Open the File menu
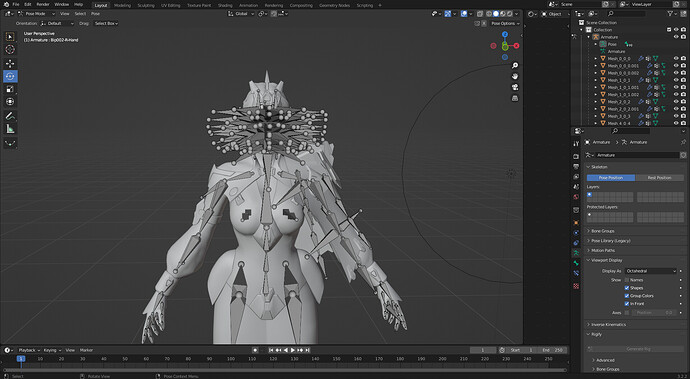690x379 pixels. point(16,4)
